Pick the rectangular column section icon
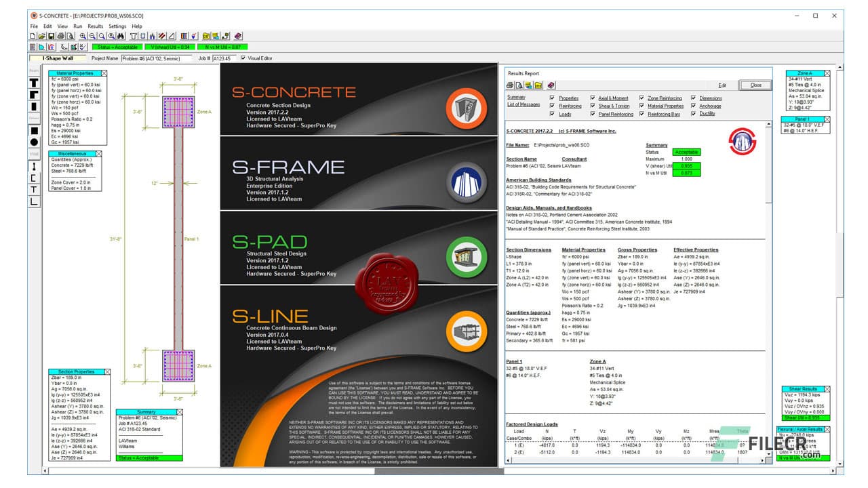This screenshot has width=868, height=488. tap(34, 131)
